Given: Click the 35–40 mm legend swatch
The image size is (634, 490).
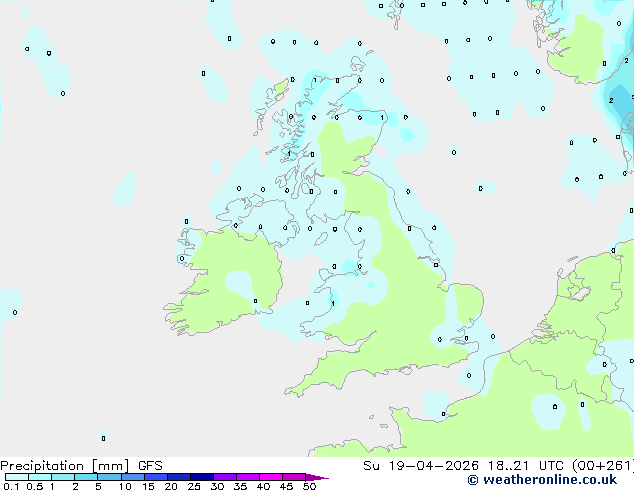Looking at the screenshot, I should tap(248, 477).
